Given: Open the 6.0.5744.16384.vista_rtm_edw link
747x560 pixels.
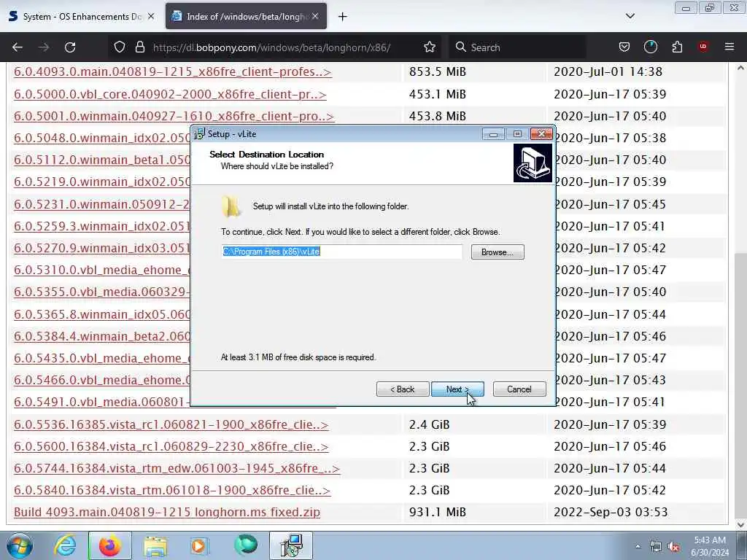Looking at the screenshot, I should pyautogui.click(x=177, y=469).
